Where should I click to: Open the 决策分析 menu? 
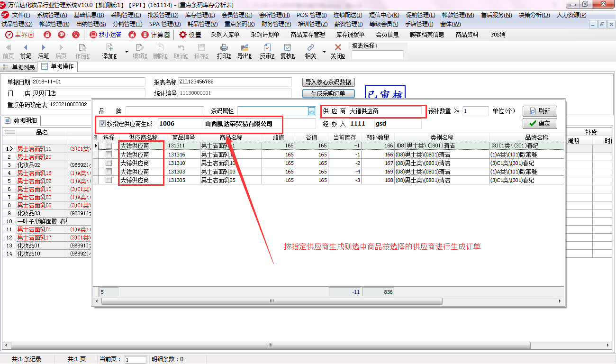point(534,15)
